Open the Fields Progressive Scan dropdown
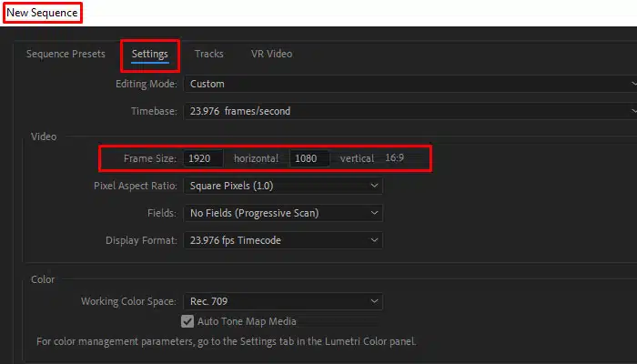 283,213
